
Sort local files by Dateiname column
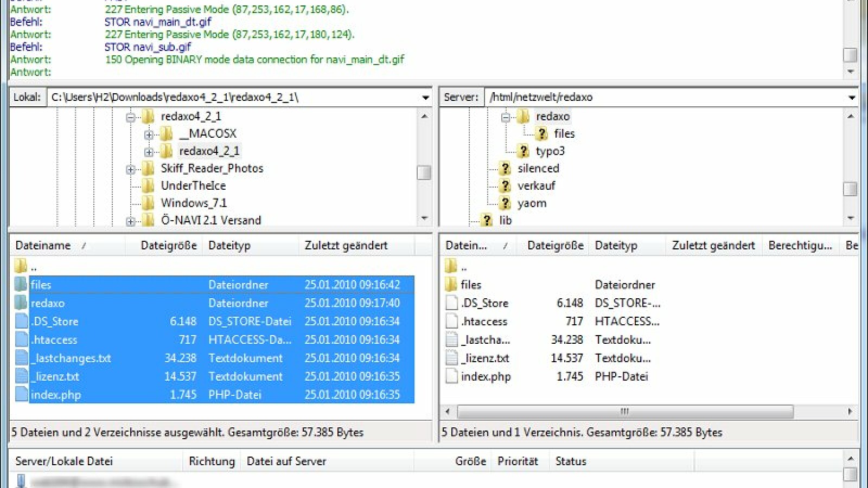pos(43,246)
